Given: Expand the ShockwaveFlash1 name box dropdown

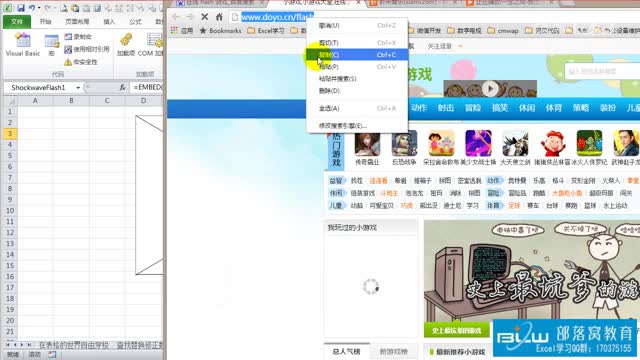Looking at the screenshot, I should point(78,88).
